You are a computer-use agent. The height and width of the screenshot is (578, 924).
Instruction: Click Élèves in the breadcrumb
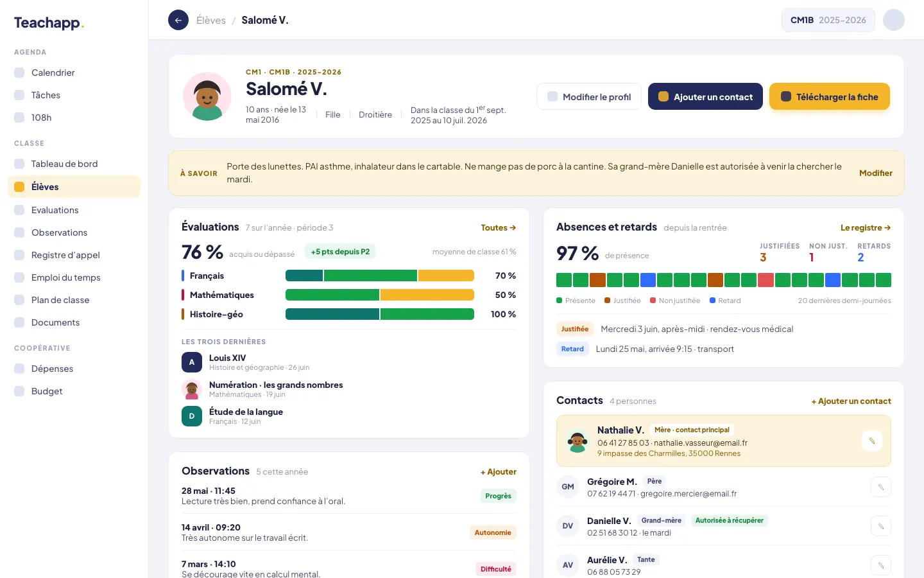coord(211,20)
